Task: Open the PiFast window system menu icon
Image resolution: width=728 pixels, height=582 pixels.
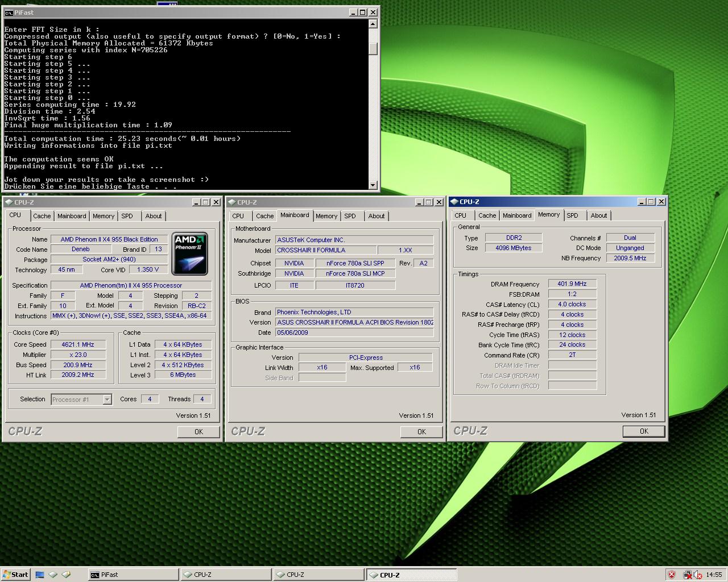Action: click(x=9, y=12)
